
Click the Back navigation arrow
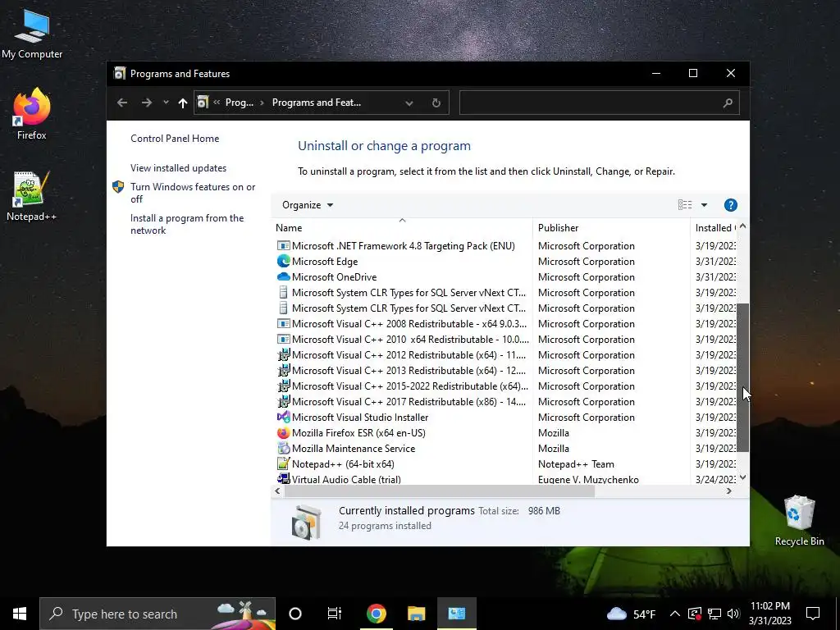pos(122,103)
